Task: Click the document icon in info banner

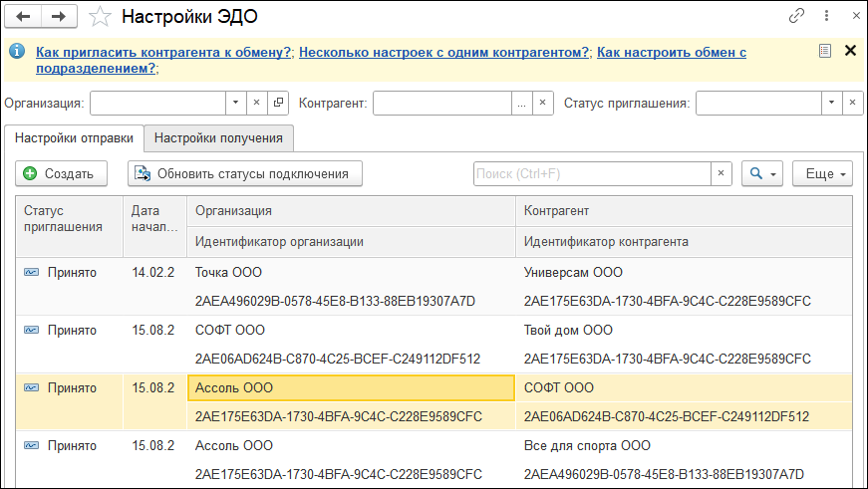Action: [824, 51]
